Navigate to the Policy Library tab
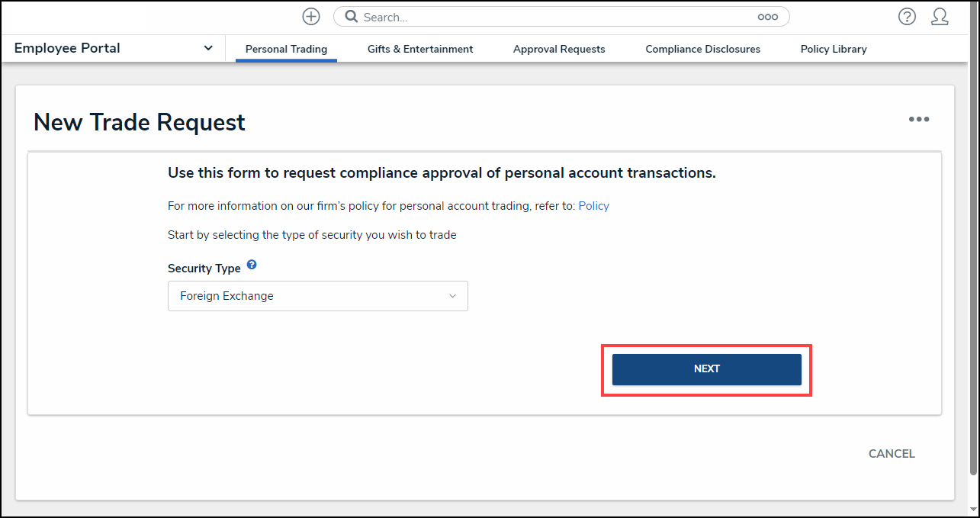Image resolution: width=980 pixels, height=518 pixels. (834, 49)
